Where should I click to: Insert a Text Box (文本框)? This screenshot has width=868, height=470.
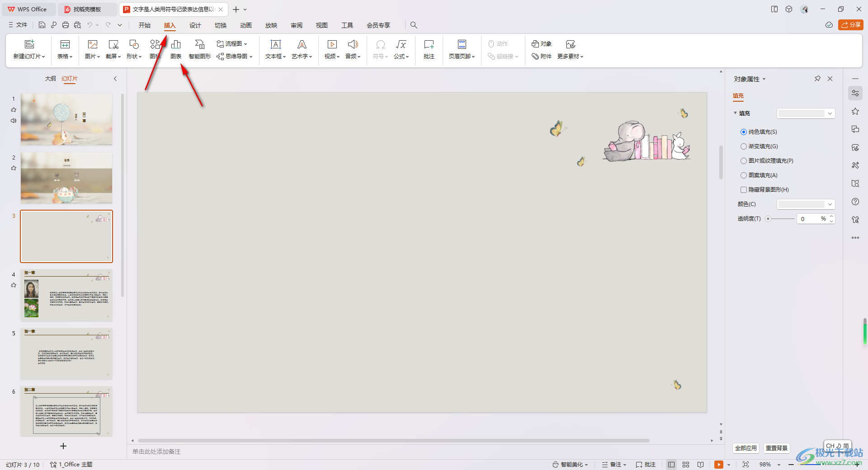[x=276, y=49]
